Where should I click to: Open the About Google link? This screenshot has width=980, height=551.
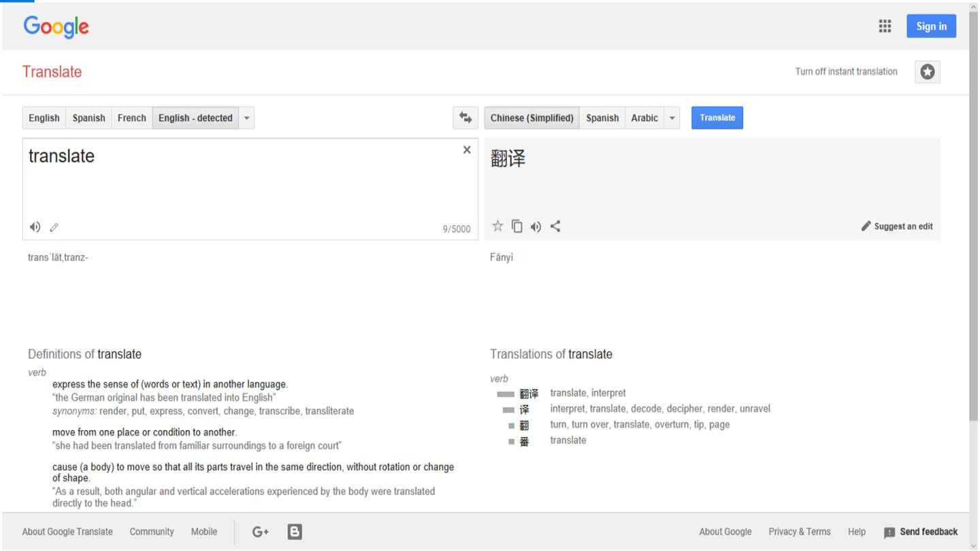click(725, 532)
